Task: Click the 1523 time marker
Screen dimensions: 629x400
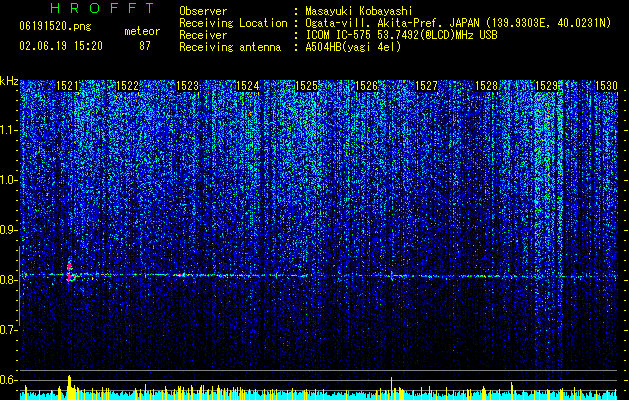Action: coord(187,86)
